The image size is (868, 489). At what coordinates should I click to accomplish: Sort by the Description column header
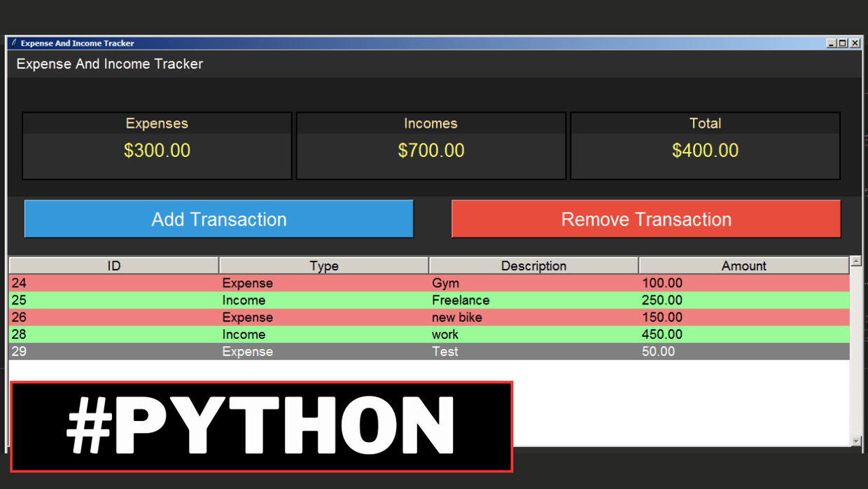pyautogui.click(x=533, y=265)
